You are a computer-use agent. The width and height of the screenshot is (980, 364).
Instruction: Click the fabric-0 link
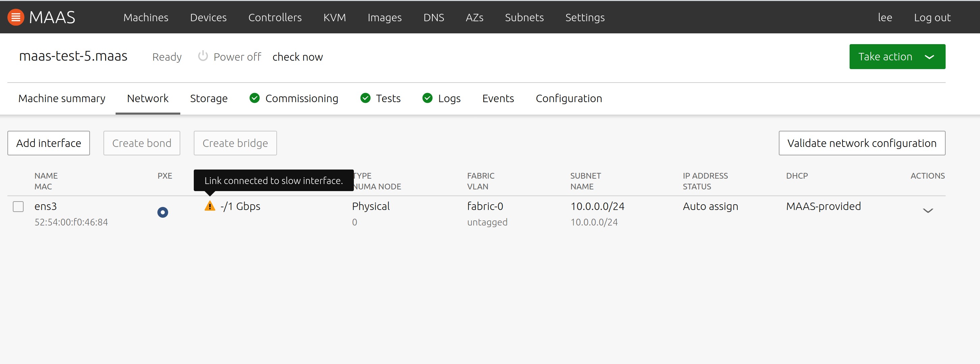tap(485, 206)
